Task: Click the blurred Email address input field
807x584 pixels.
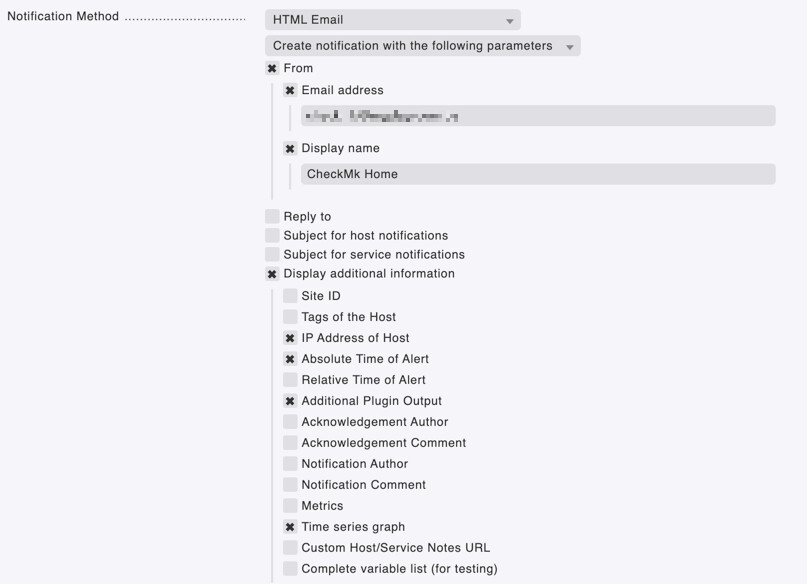Action: pos(537,115)
